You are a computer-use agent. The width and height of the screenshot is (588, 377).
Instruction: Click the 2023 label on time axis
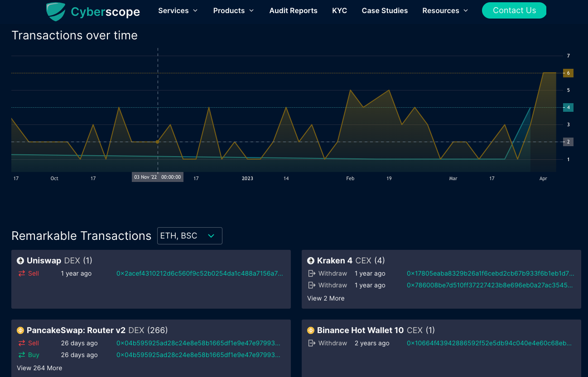[247, 178]
